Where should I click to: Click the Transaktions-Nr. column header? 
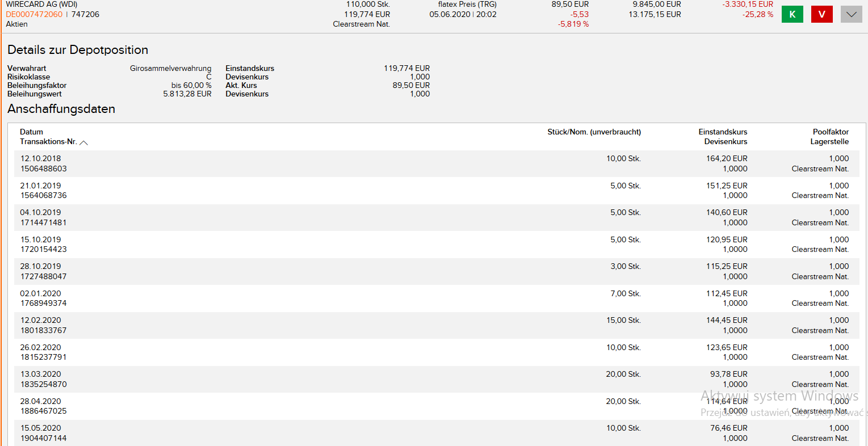coord(48,142)
